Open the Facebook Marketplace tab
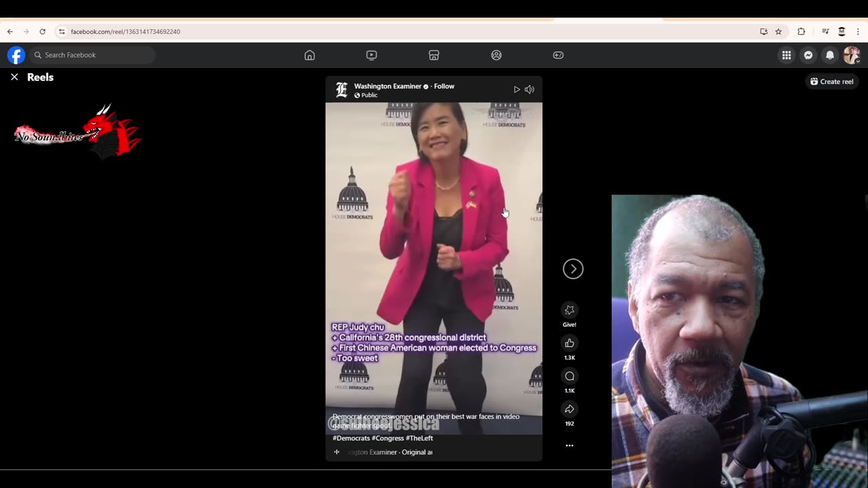Screen dimensions: 868x488 pyautogui.click(x=434, y=55)
